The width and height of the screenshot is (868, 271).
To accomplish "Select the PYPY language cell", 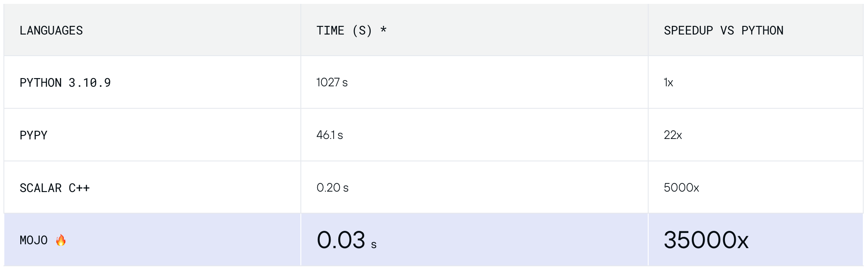I will (x=34, y=135).
